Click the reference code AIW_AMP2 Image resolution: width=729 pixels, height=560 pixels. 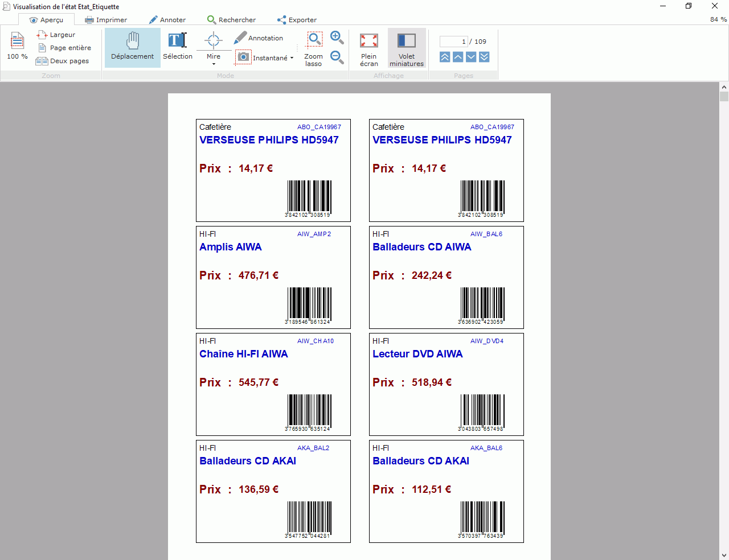click(314, 234)
